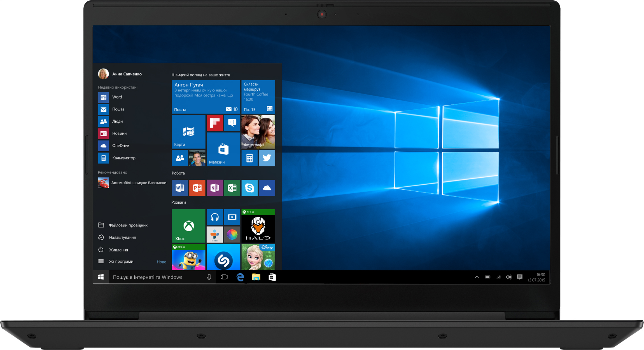
Task: Launch the PowerPoint tile
Action: (x=197, y=188)
